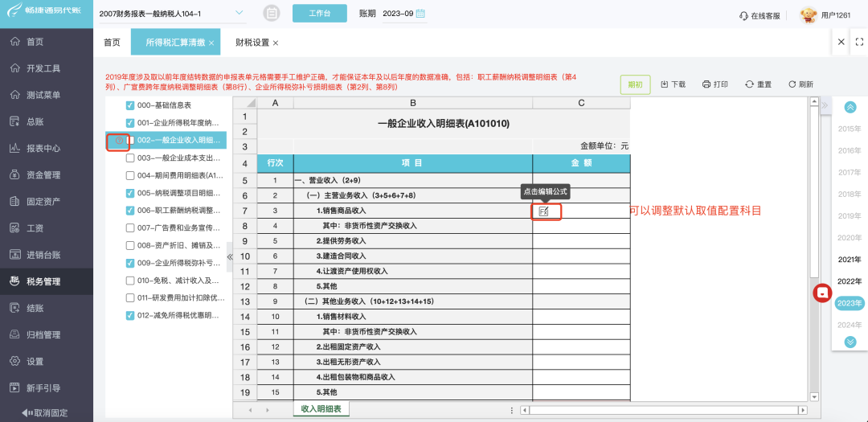The width and height of the screenshot is (868, 422).
Task: Uncheck the 001-企业所得税年度纳 checkbox
Action: pyautogui.click(x=130, y=123)
